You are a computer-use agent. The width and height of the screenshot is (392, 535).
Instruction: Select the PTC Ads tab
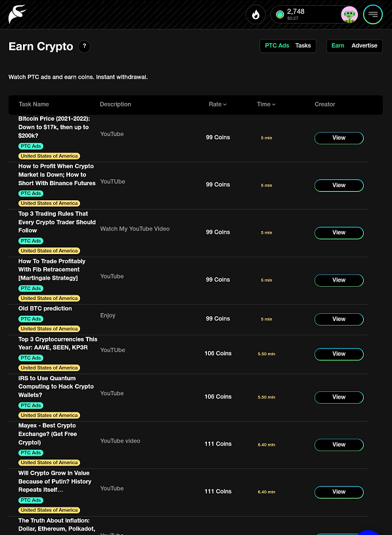point(277,46)
